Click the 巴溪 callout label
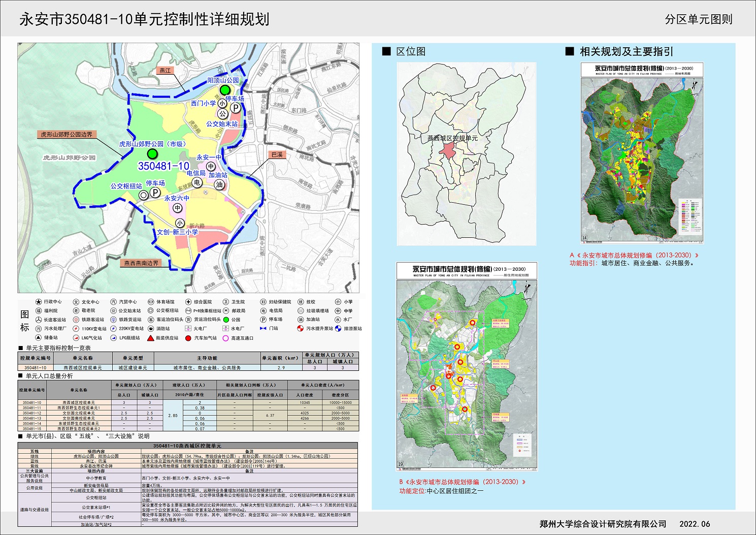Image resolution: width=756 pixels, height=535 pixels. [277, 154]
